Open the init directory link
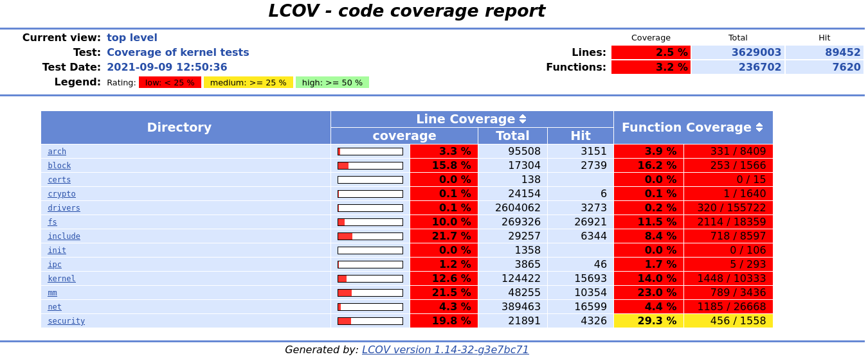 point(57,250)
